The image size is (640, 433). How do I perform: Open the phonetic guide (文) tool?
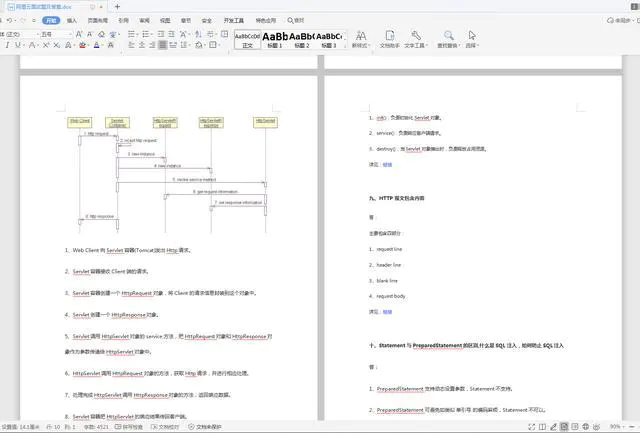(x=113, y=34)
